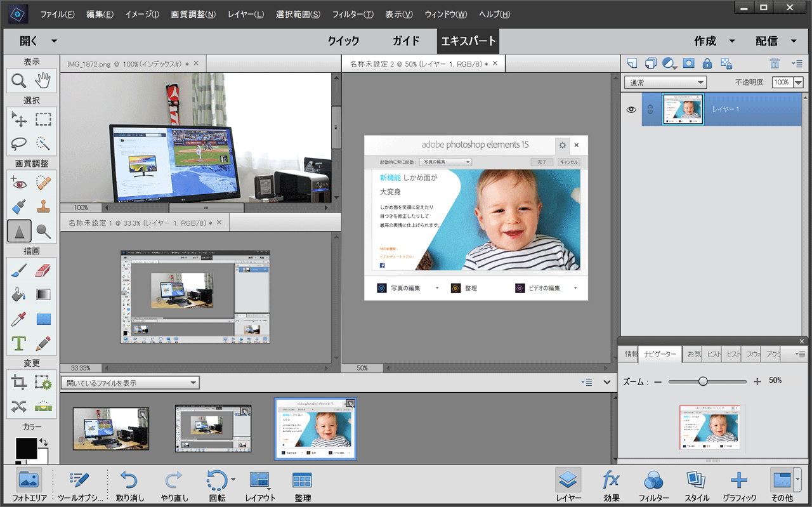The image size is (812, 507).
Task: Expand the 開く dropdown arrow
Action: 54,41
